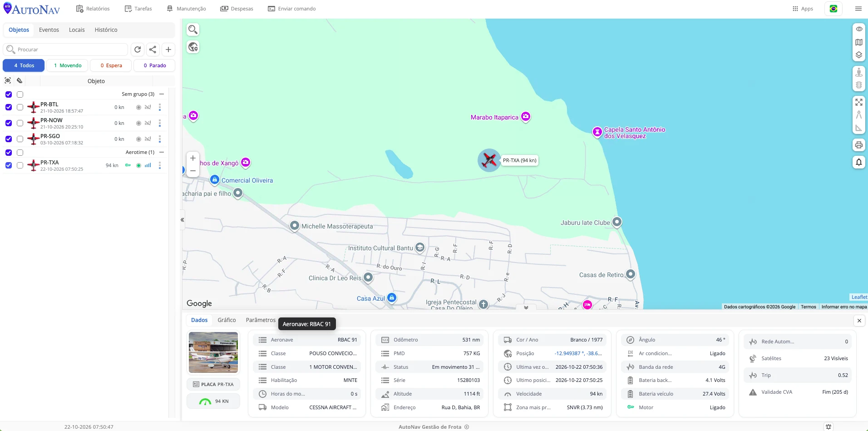Toggle visibility checkbox for Sem grupo group

coord(9,94)
